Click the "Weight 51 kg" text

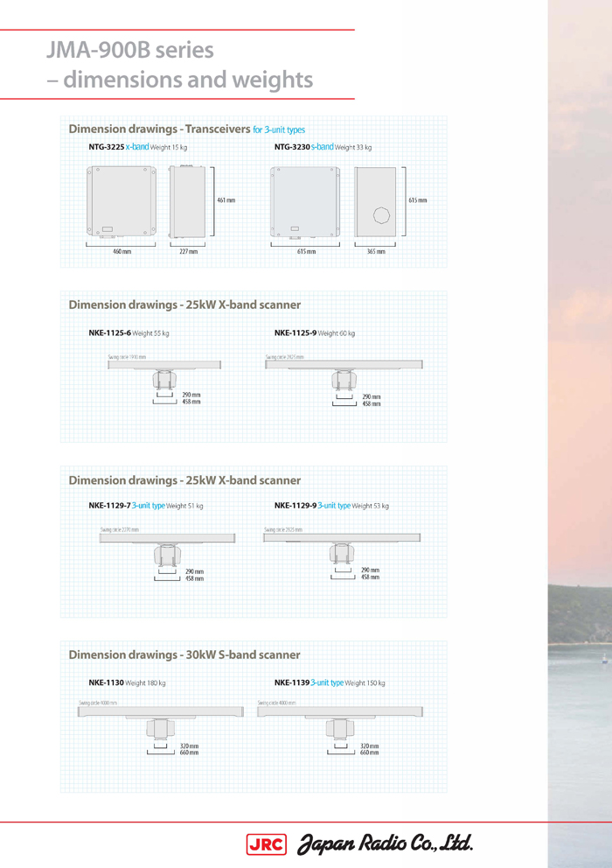pyautogui.click(x=184, y=507)
